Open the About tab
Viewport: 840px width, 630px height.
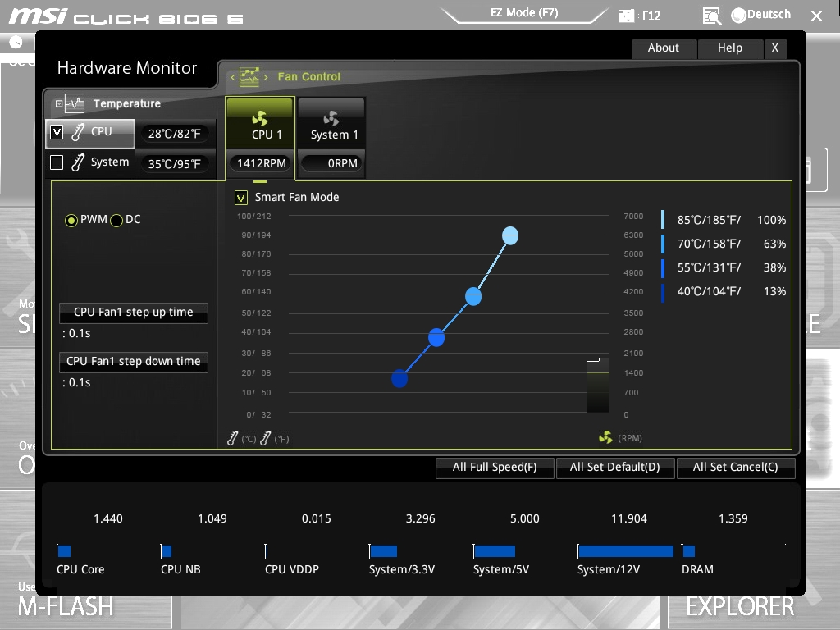coord(664,48)
